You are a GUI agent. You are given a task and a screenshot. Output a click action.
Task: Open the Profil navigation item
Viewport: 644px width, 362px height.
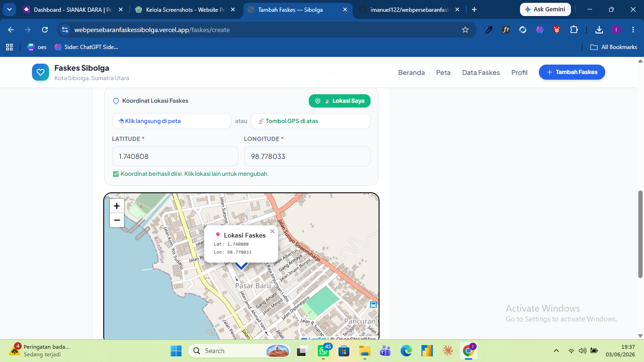519,73
